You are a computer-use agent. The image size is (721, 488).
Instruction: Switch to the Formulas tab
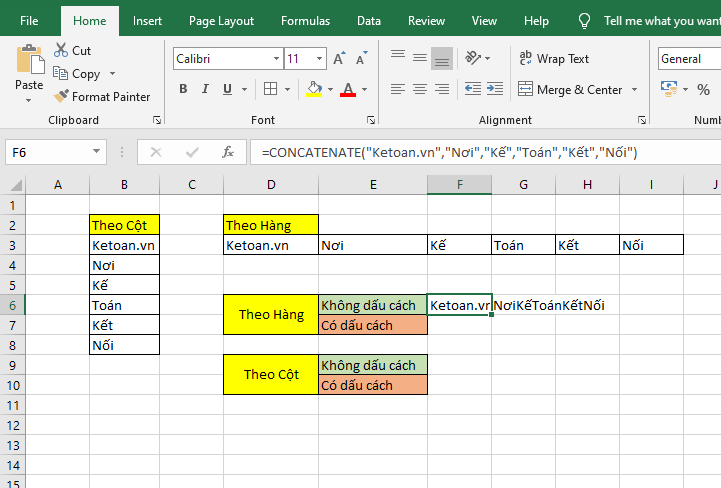coord(305,21)
